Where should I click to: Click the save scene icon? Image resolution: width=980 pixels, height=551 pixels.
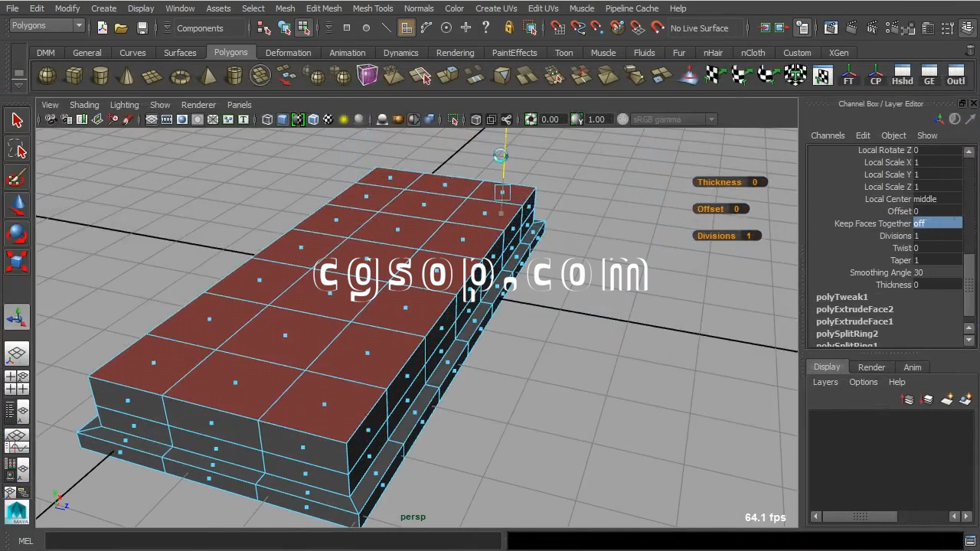click(x=142, y=28)
